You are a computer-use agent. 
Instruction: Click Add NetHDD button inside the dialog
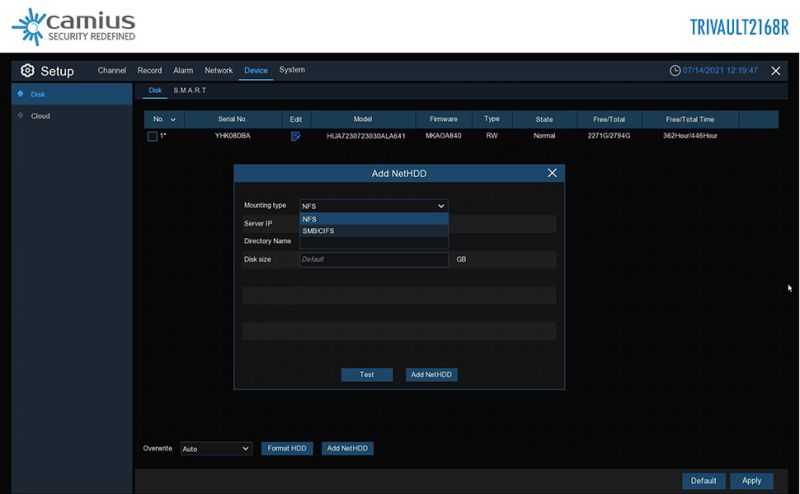[x=431, y=375]
